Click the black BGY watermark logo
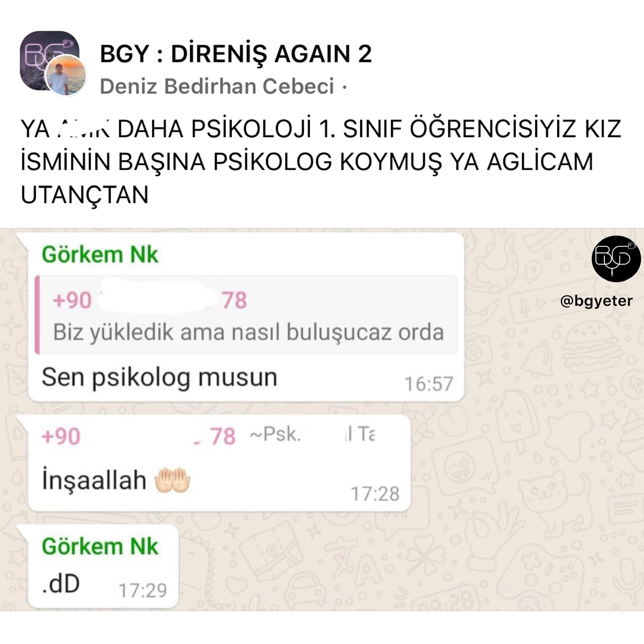 click(616, 259)
